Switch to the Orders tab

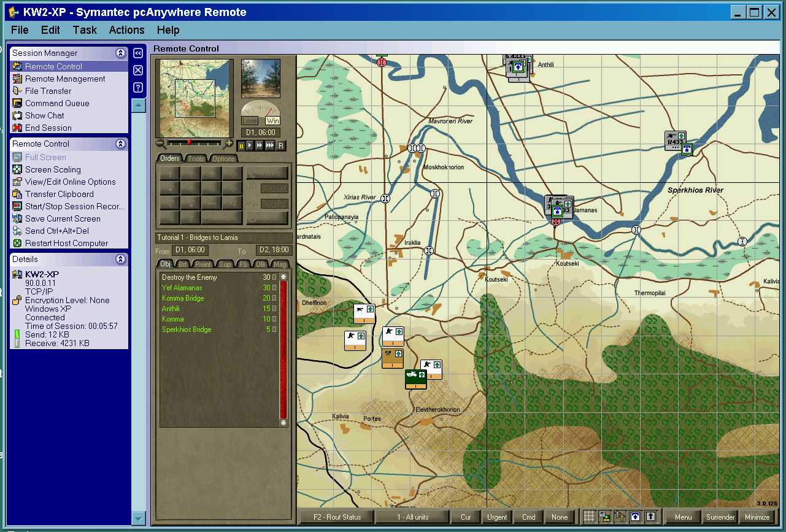pyautogui.click(x=170, y=158)
